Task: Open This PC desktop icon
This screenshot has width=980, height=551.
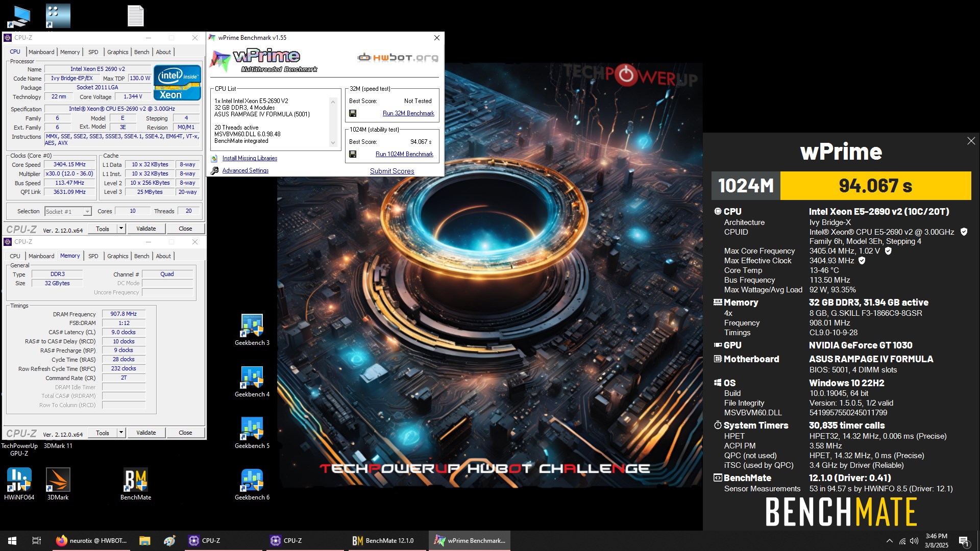Action: point(19,16)
